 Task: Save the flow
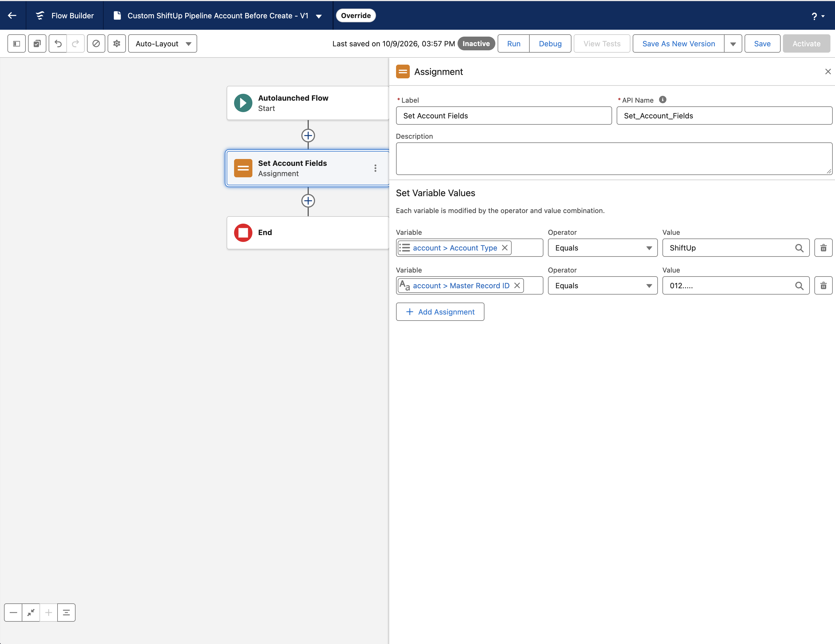click(762, 43)
